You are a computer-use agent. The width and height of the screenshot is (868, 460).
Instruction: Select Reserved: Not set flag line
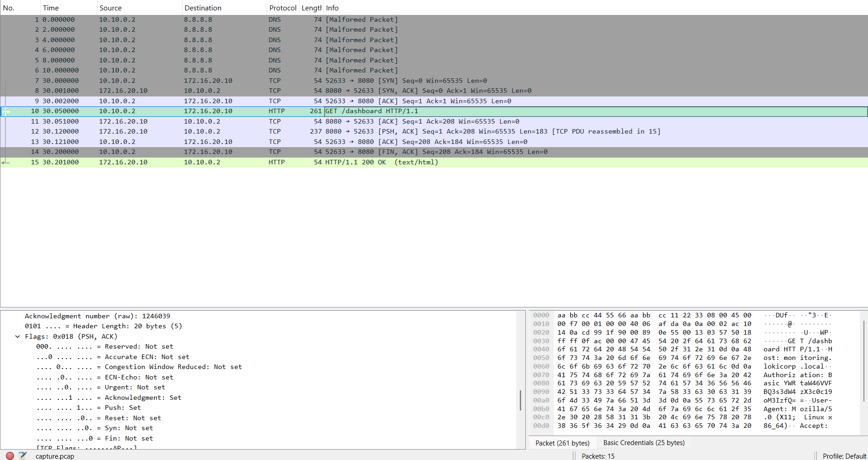point(105,346)
